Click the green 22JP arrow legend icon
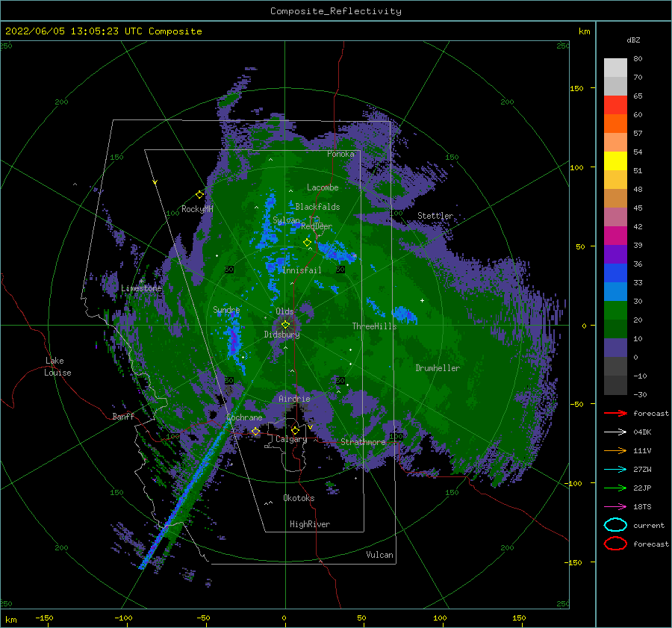 click(615, 488)
